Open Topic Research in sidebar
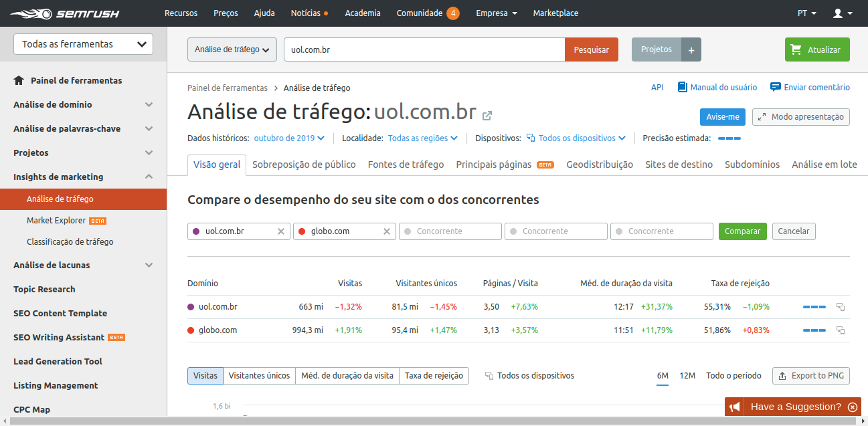Screen dimensions: 868x426 coord(44,289)
